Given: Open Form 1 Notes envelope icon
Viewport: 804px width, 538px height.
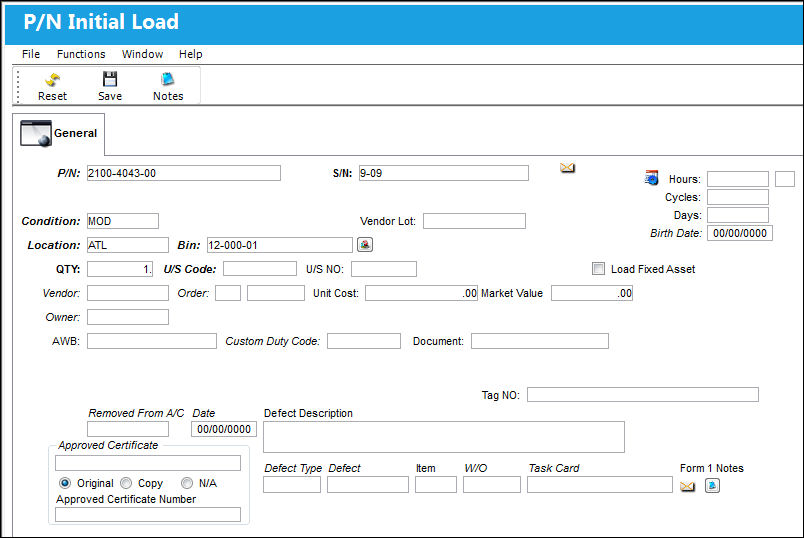Looking at the screenshot, I should (x=687, y=486).
